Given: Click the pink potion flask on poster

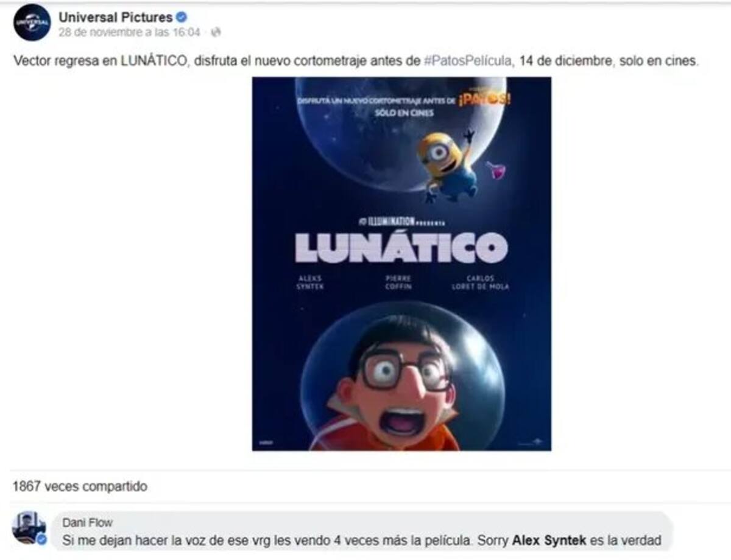Looking at the screenshot, I should [496, 170].
